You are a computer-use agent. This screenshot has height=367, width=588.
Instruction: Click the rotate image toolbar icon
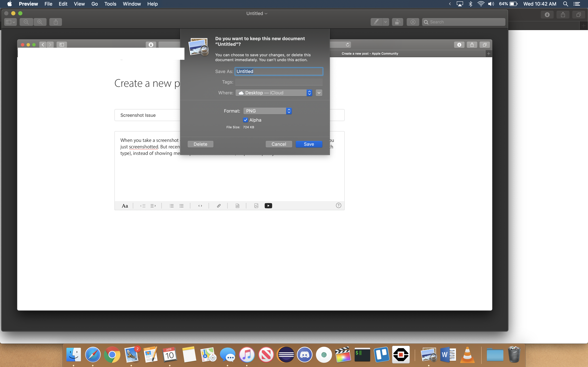click(397, 22)
